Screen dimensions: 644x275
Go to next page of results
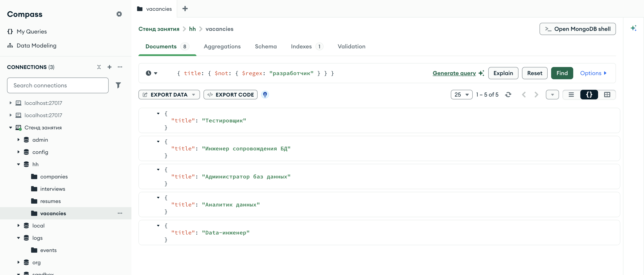(x=536, y=95)
